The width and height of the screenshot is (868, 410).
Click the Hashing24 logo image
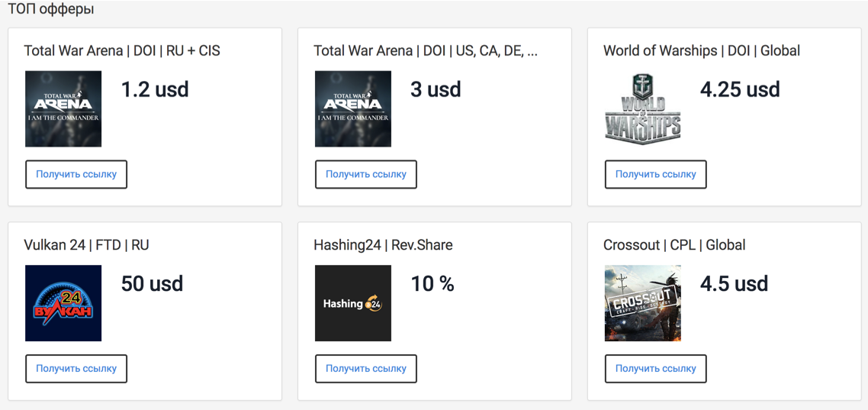[353, 303]
